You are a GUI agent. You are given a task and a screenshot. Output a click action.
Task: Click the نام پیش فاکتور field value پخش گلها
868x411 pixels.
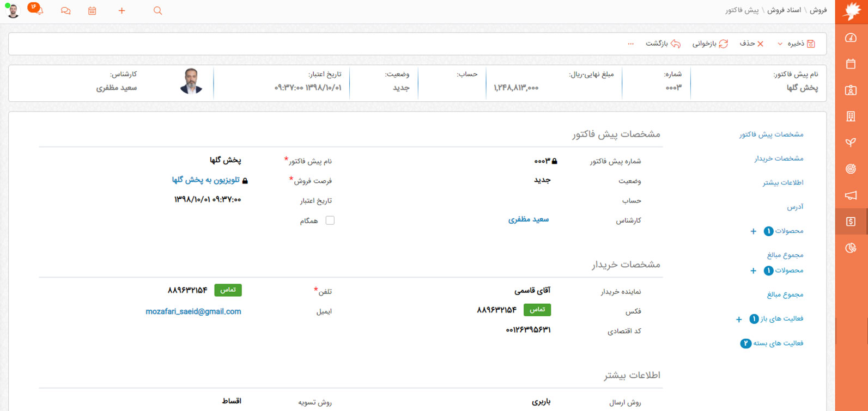click(x=225, y=161)
